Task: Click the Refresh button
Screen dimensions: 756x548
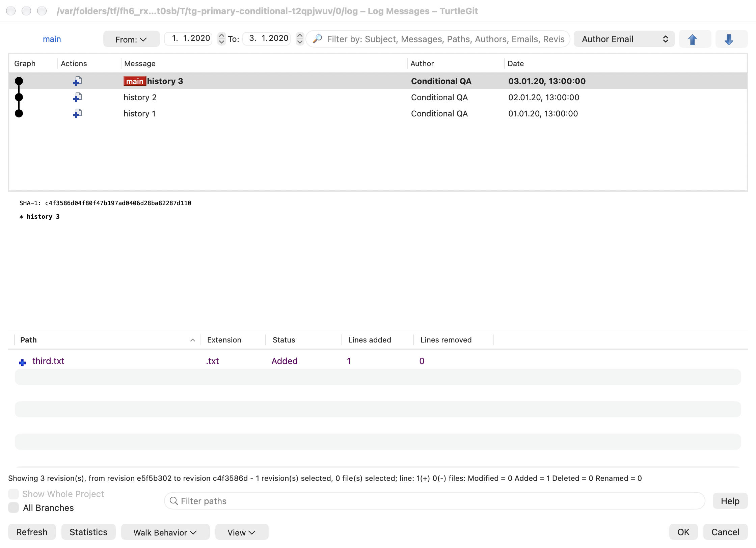Action: (32, 532)
